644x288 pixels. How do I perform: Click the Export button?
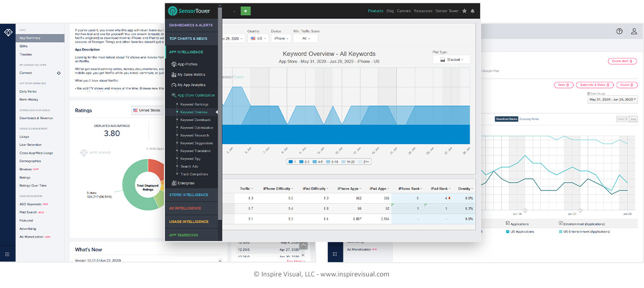(x=627, y=85)
